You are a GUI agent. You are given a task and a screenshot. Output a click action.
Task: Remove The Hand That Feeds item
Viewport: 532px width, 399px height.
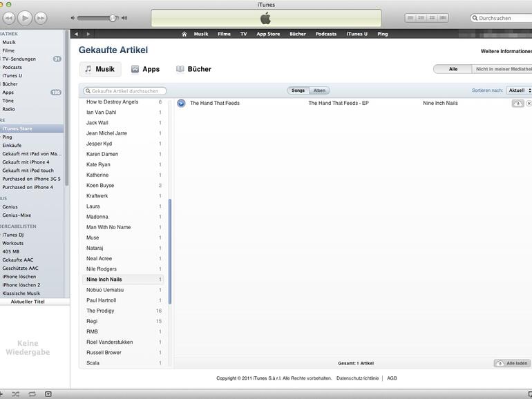click(529, 104)
